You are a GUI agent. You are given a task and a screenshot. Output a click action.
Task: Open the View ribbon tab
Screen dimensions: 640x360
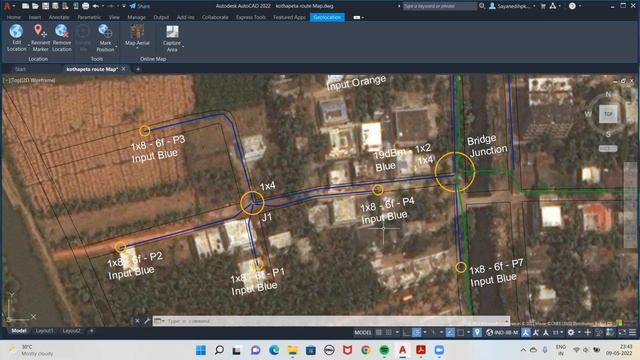[x=114, y=17]
